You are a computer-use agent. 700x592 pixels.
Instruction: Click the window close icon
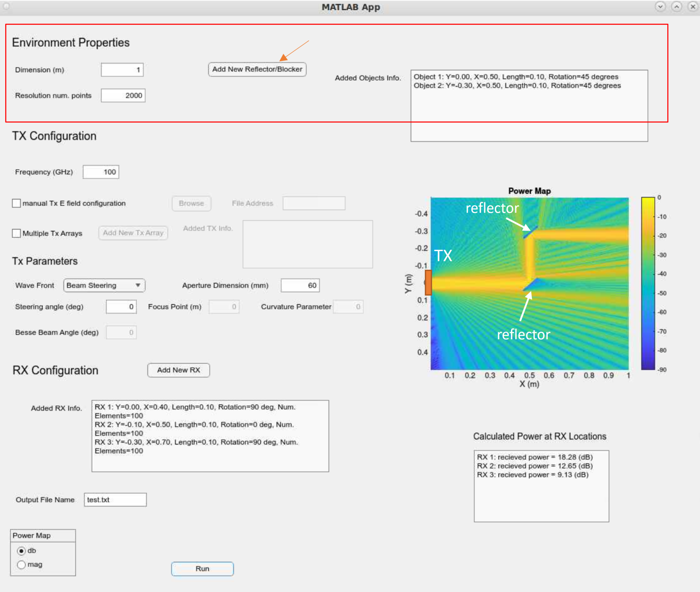pyautogui.click(x=693, y=7)
